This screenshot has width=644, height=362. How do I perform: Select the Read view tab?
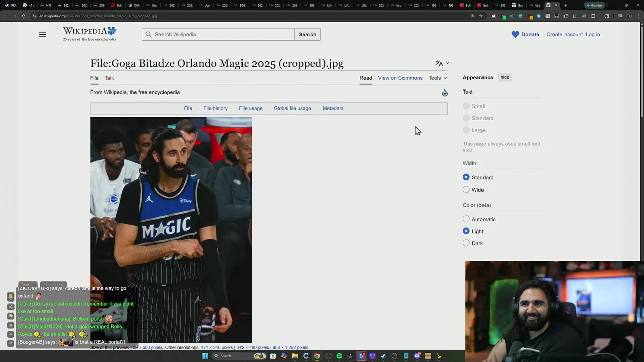pos(366,78)
